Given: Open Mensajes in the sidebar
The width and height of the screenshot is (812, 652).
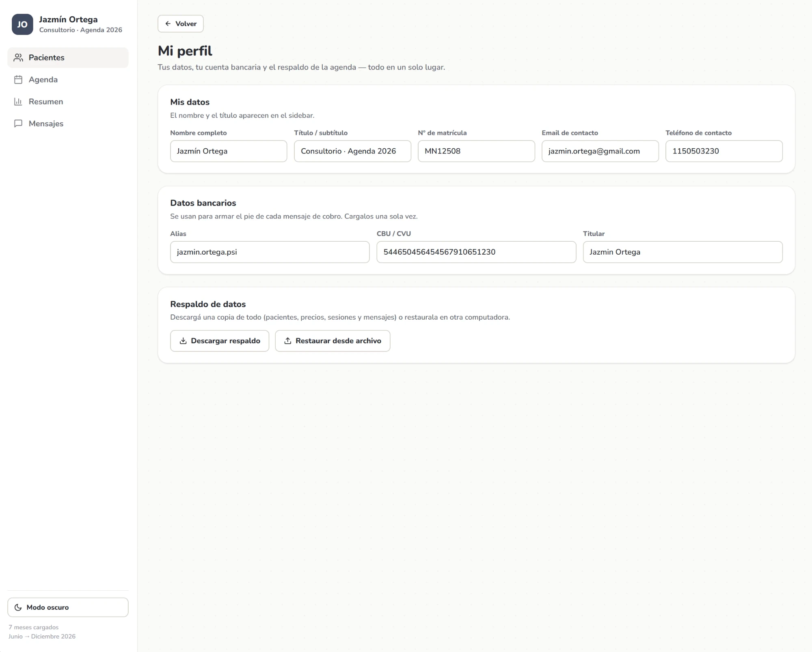Looking at the screenshot, I should point(68,123).
